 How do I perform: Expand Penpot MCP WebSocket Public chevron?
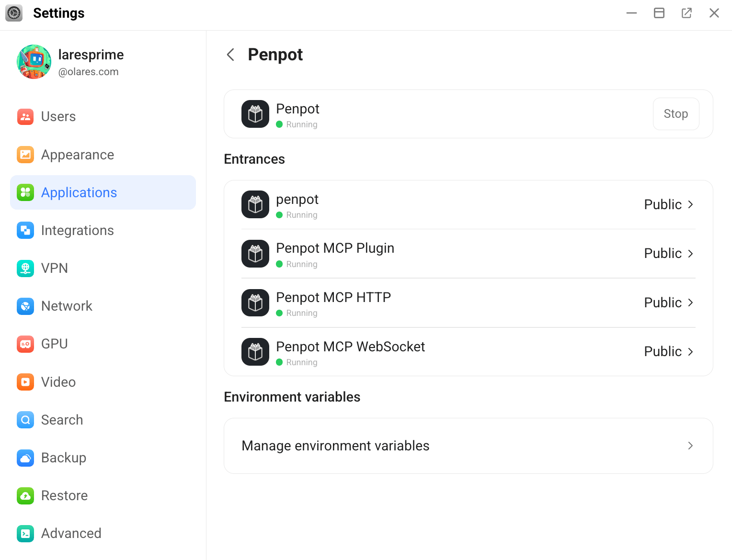pos(690,352)
